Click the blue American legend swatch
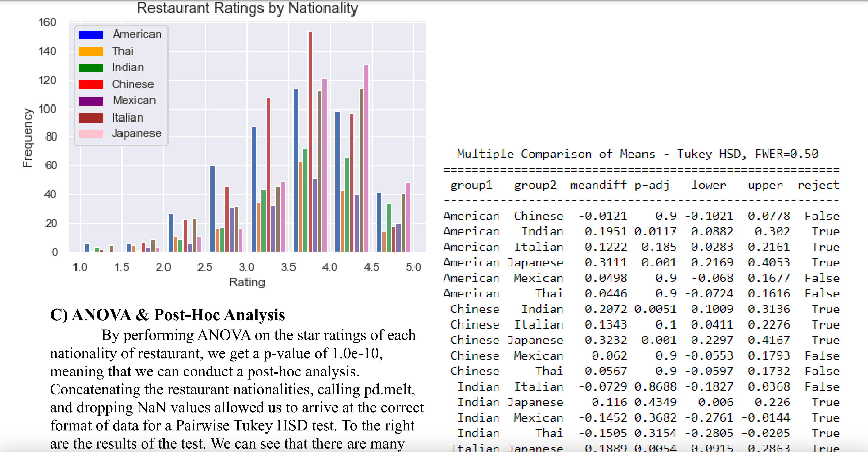868x452 pixels. click(91, 35)
